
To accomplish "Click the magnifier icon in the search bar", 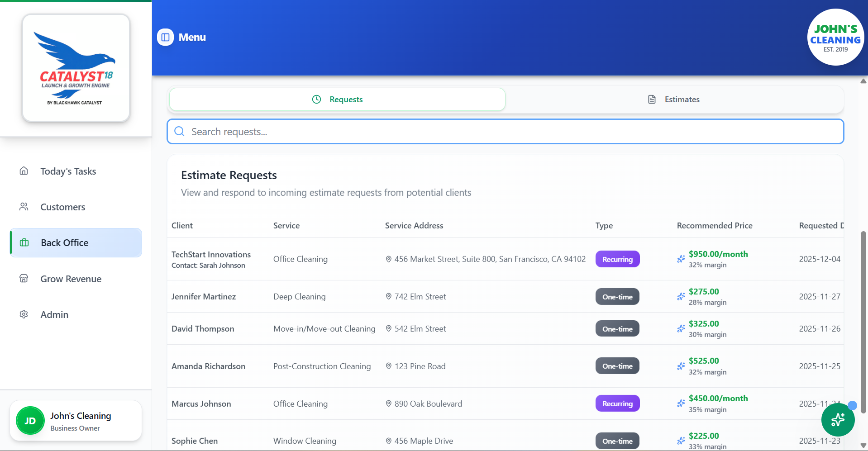I will (x=179, y=131).
